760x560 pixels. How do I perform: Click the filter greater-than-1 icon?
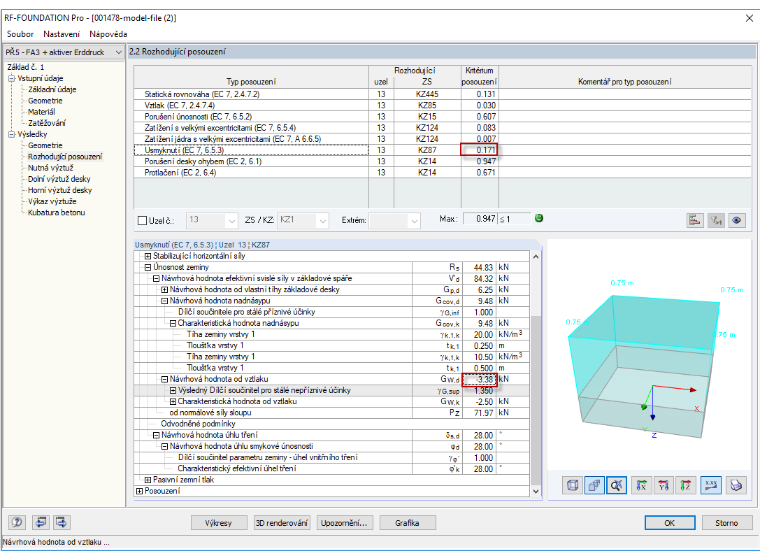click(716, 220)
